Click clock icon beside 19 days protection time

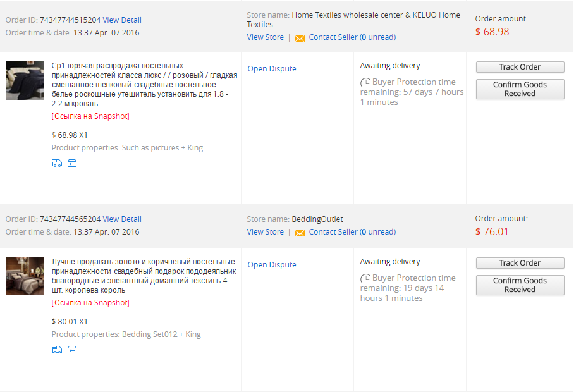(x=365, y=278)
